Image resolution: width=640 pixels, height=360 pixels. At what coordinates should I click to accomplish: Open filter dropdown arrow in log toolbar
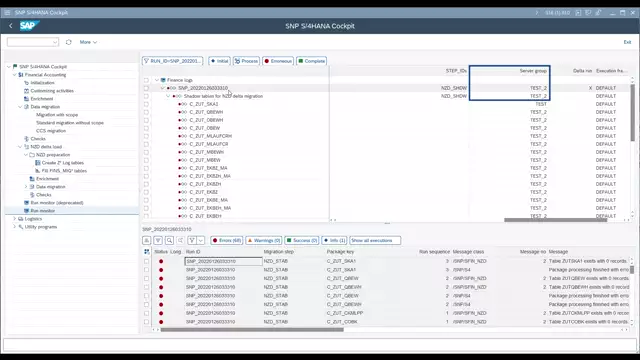point(200,240)
